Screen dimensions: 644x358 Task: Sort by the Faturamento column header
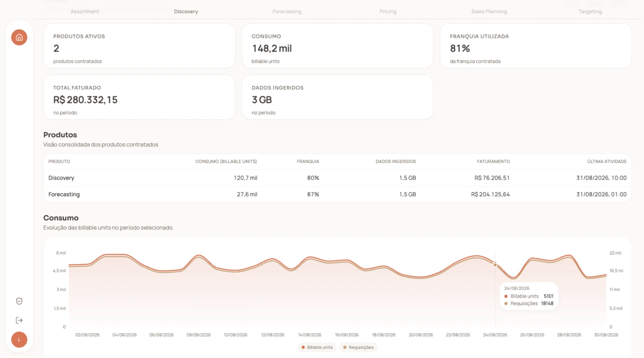[493, 161]
